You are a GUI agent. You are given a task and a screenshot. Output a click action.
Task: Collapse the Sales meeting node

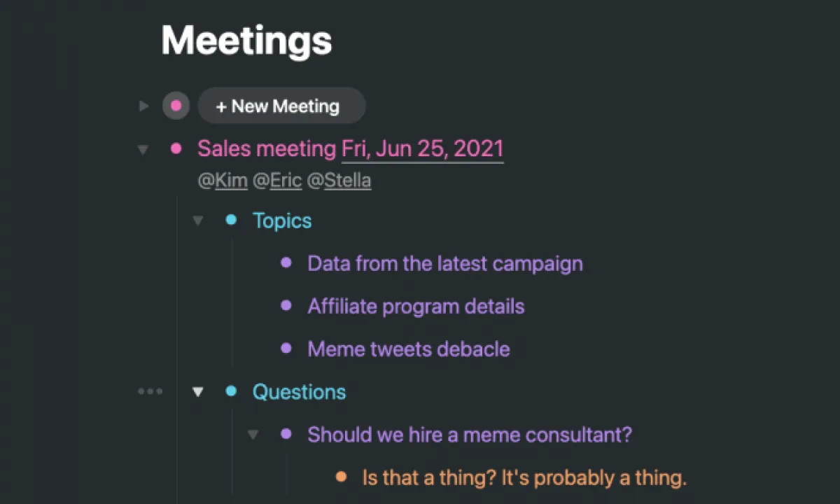(143, 149)
